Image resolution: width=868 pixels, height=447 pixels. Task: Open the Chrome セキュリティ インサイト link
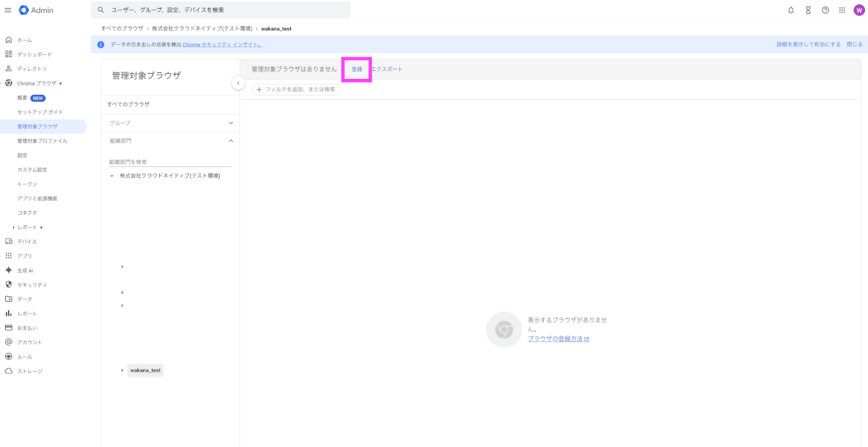pos(221,45)
